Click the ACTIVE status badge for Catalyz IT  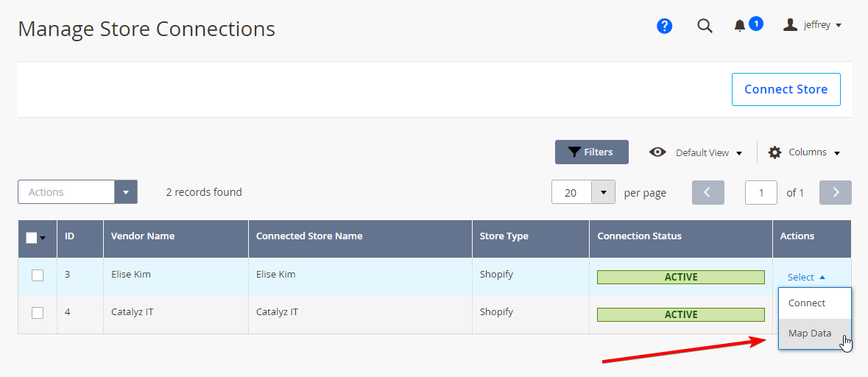pyautogui.click(x=680, y=314)
